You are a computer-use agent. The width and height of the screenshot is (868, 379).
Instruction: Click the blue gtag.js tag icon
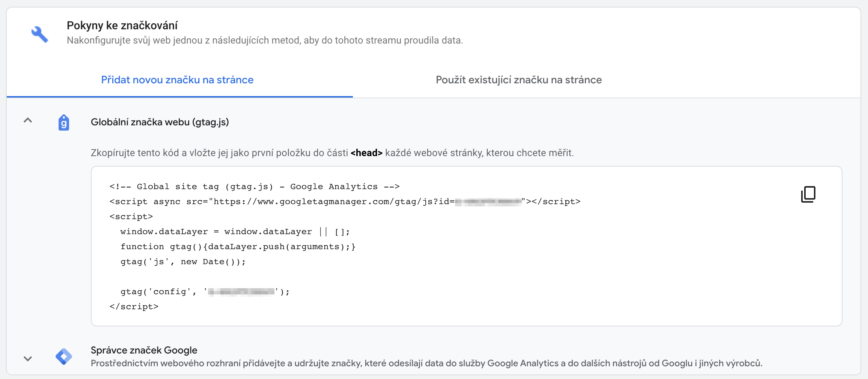[x=64, y=122]
